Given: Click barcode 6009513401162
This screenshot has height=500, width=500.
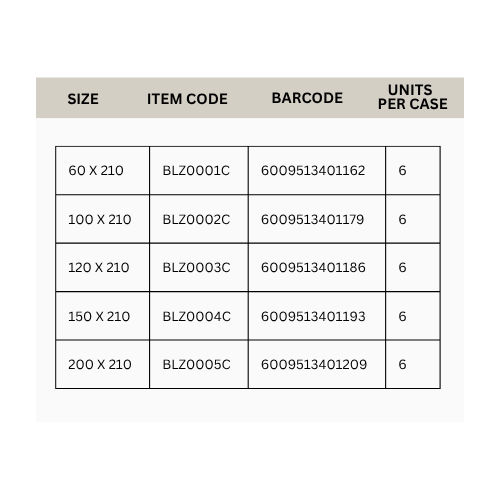Looking at the screenshot, I should tap(313, 171).
